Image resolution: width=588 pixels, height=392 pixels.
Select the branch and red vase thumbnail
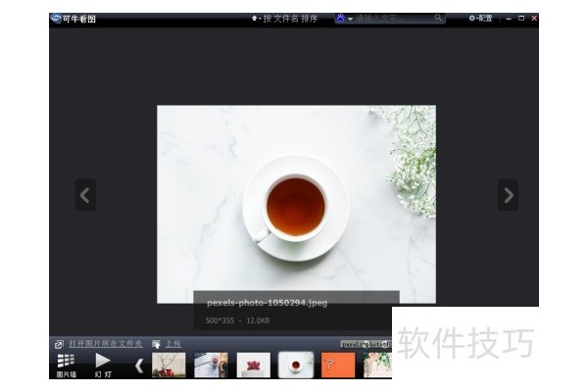pos(169,365)
